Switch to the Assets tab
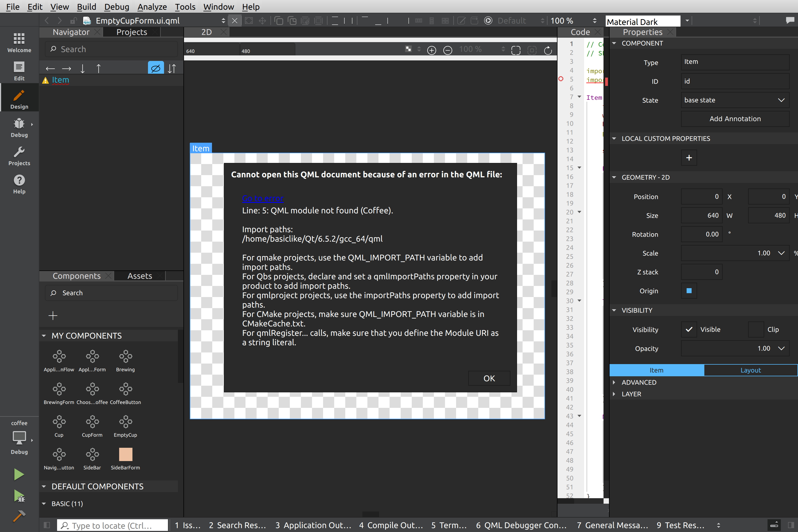Screen dimensions: 798x532 point(139,276)
